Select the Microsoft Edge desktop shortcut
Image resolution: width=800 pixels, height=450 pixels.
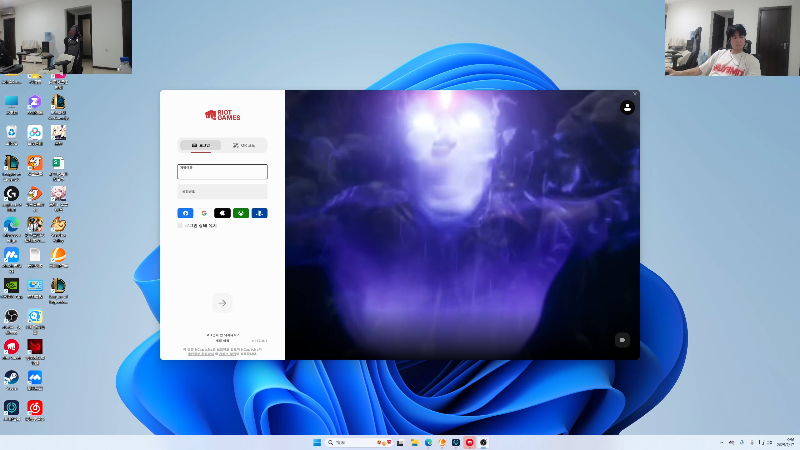coord(11,229)
